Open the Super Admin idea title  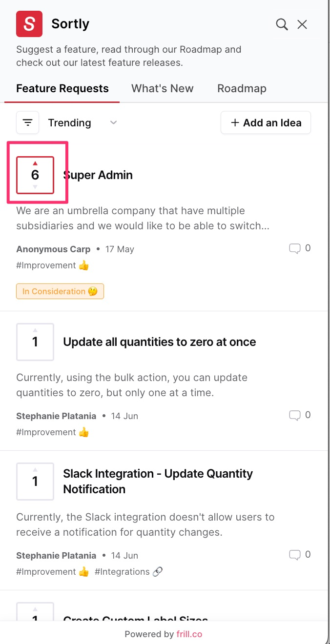tap(98, 175)
